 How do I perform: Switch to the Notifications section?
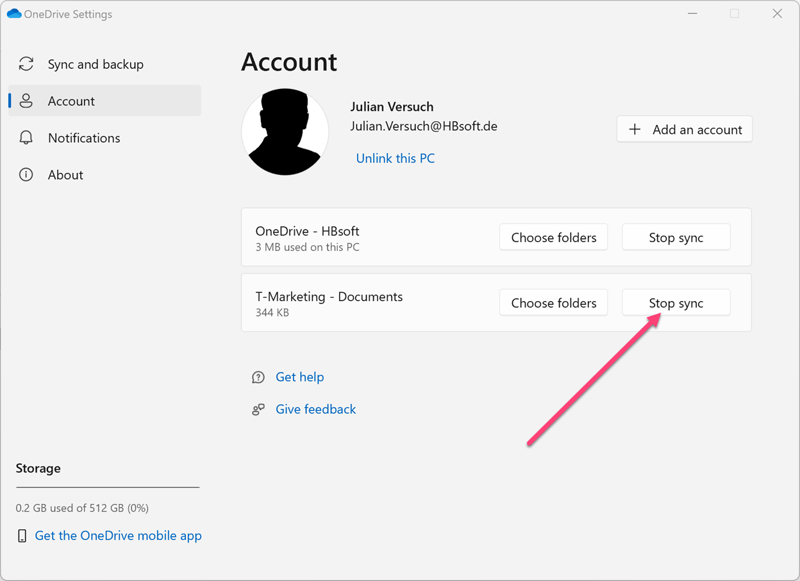point(84,138)
